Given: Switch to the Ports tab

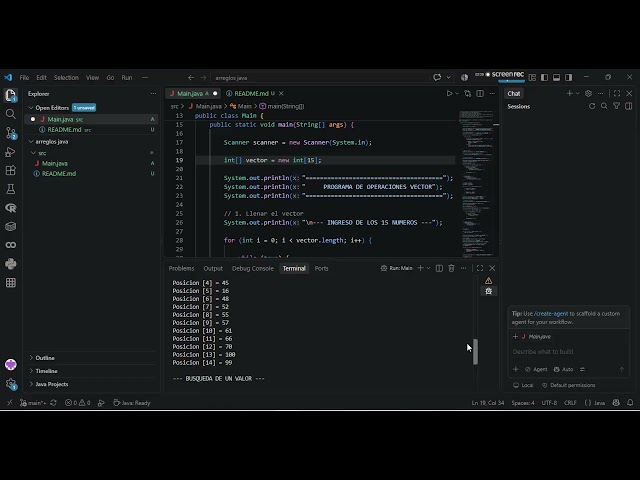Looking at the screenshot, I should [321, 268].
